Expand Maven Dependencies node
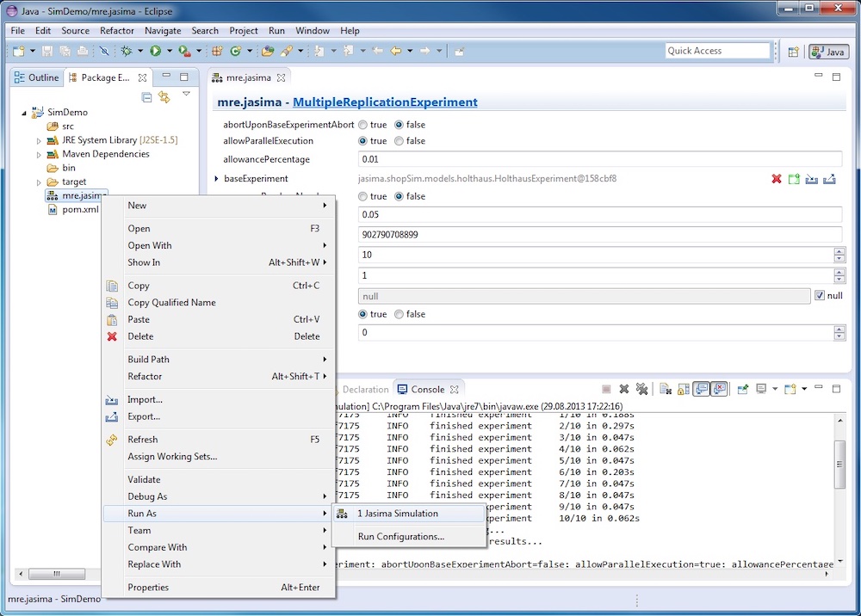Screen dimensions: 861x616 [x=39, y=155]
